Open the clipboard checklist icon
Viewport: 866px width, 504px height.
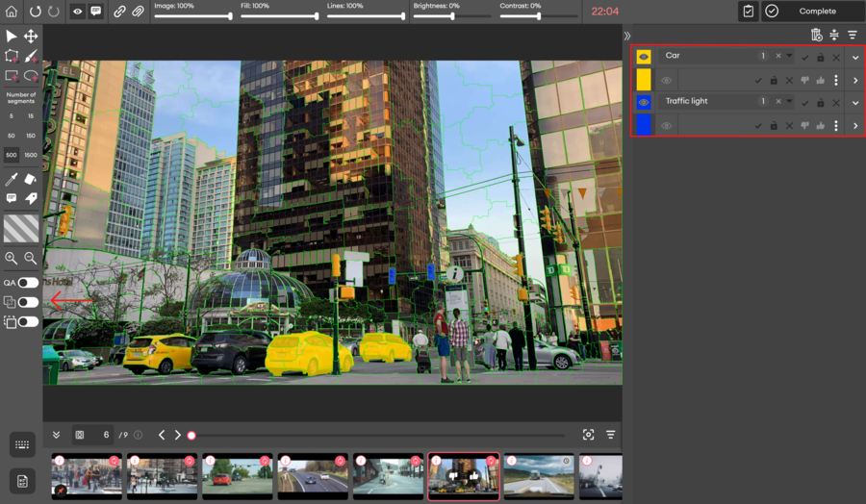[749, 11]
